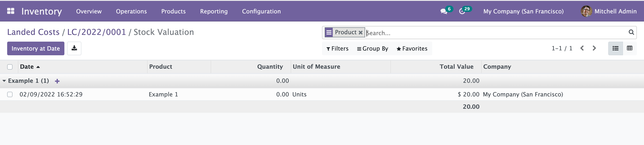Open the conversations messages icon
This screenshot has height=145, width=644.
click(444, 11)
